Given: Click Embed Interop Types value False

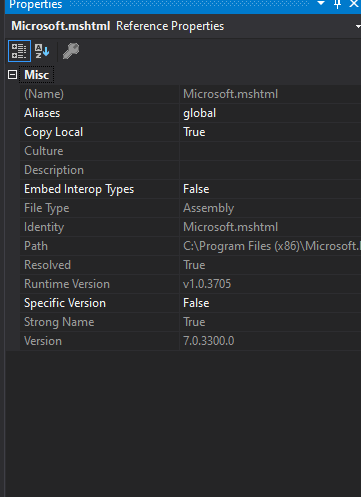Looking at the screenshot, I should (196, 189).
